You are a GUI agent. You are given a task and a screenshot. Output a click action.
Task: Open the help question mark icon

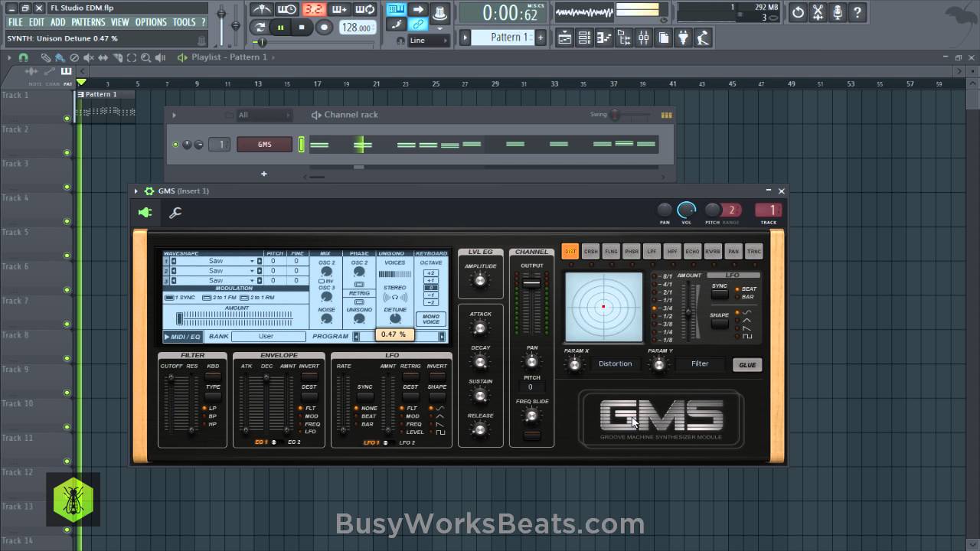pos(857,11)
